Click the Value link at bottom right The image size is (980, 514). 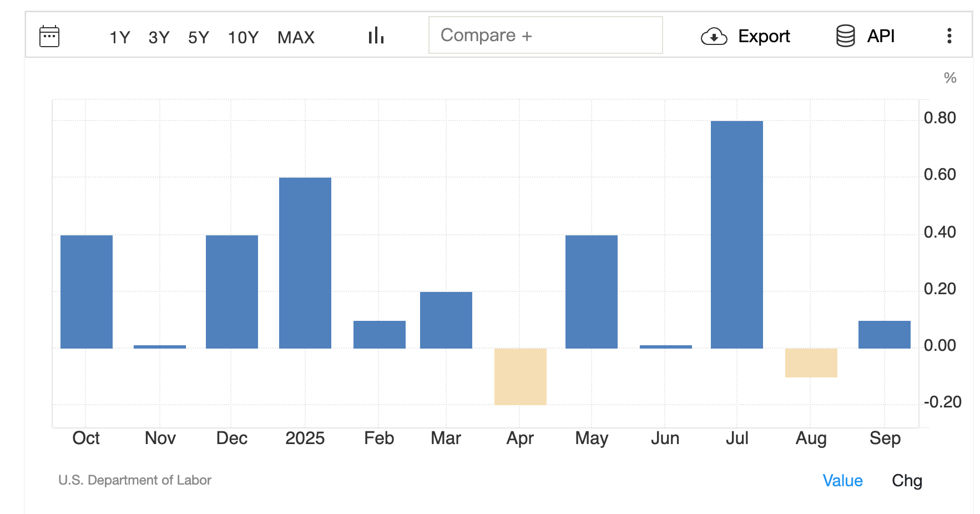(x=842, y=481)
